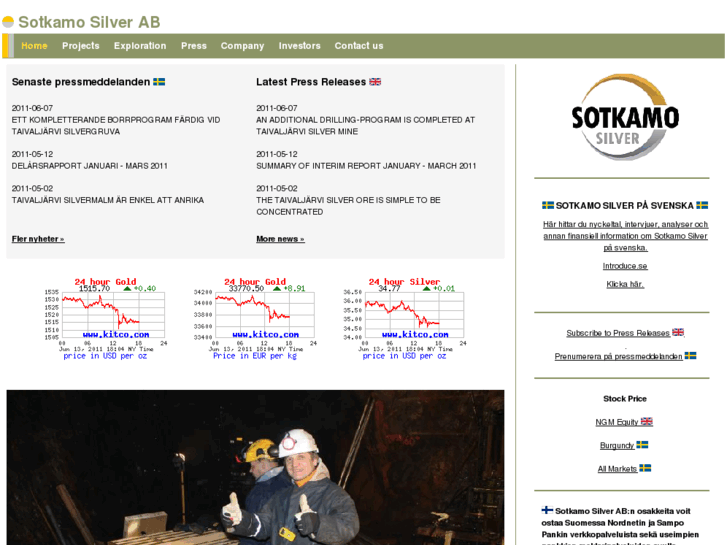Viewport: 727px width, 545px height.
Task: Go to the Exploration section
Action: click(x=140, y=46)
